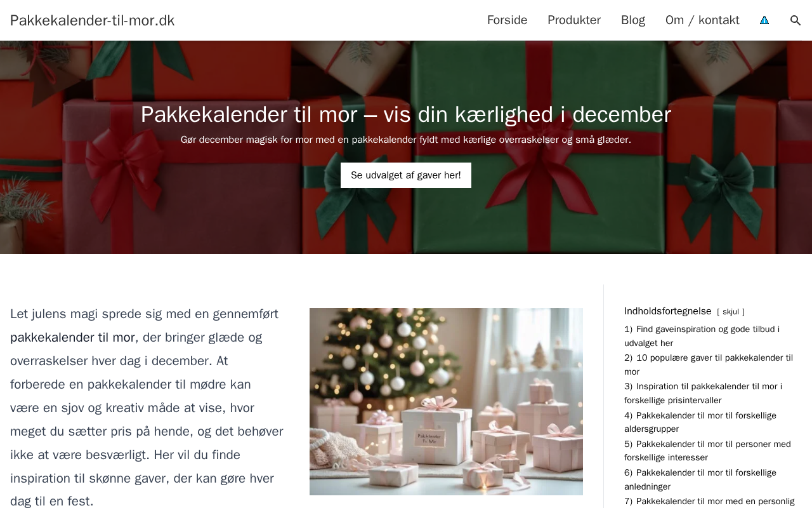812x508 pixels.
Task: Click the Pakkekalender-til-mor.dk site title
Action: (x=93, y=20)
